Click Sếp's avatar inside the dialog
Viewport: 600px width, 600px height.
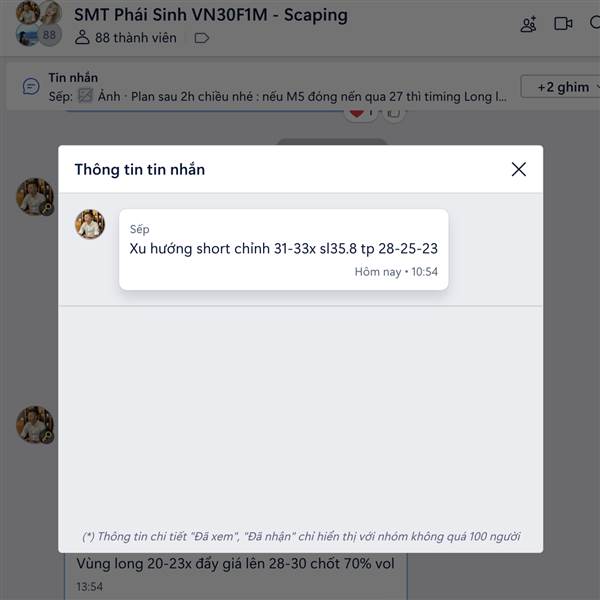click(90, 224)
